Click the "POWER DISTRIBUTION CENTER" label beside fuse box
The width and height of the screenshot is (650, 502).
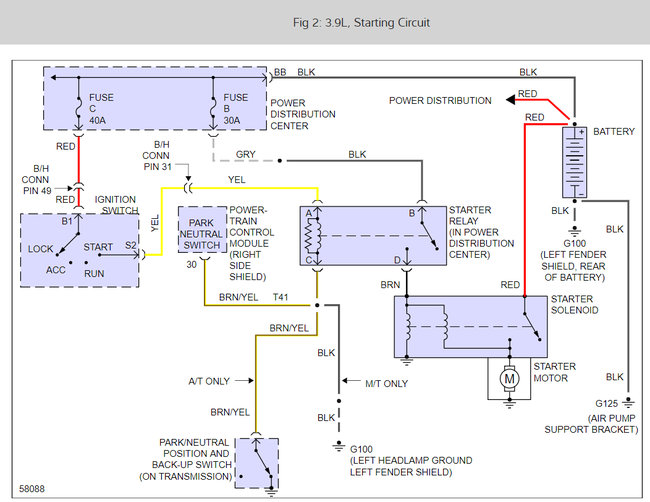tap(303, 114)
